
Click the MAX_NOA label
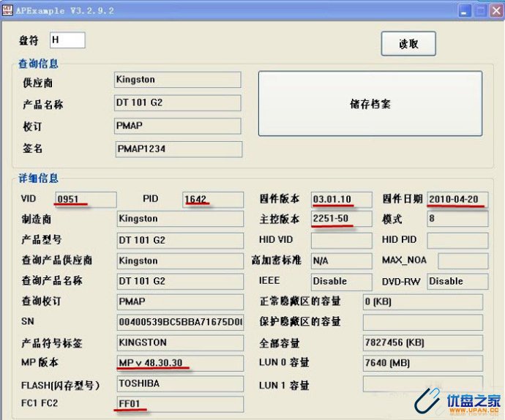[x=404, y=260]
